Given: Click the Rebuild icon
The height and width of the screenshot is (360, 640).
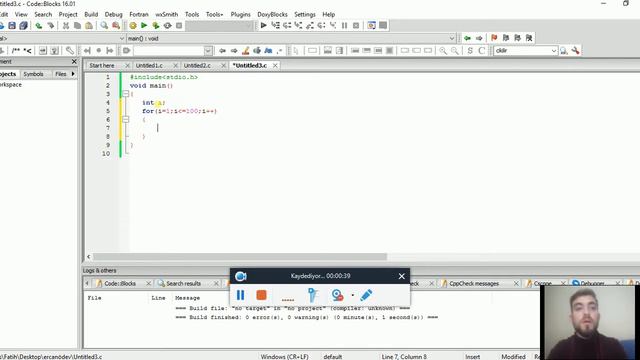Looking at the screenshot, I should (x=167, y=26).
